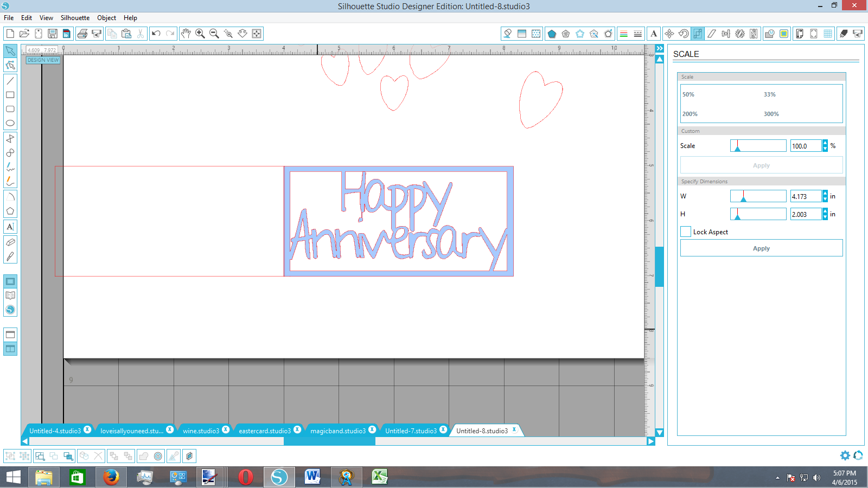Save to SD card icon
This screenshot has height=488, width=868.
[66, 34]
